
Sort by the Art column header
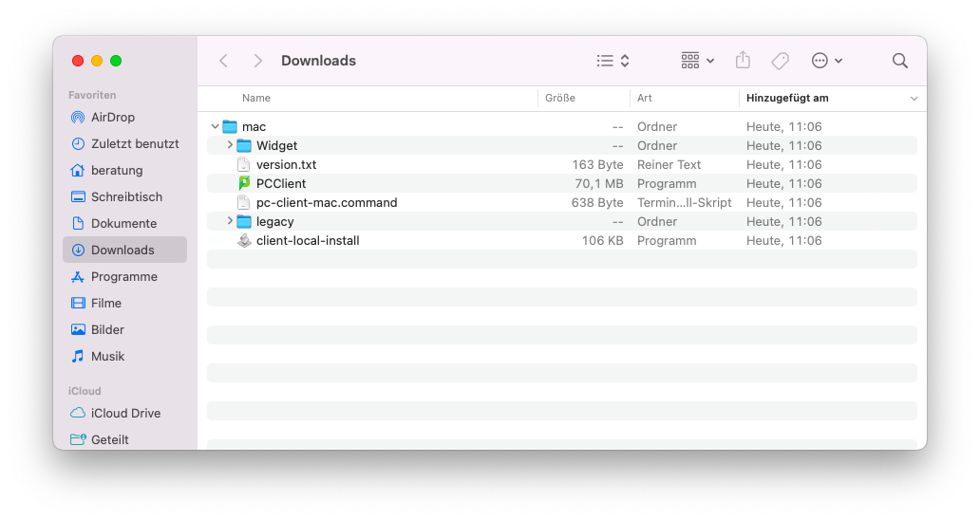click(x=645, y=98)
